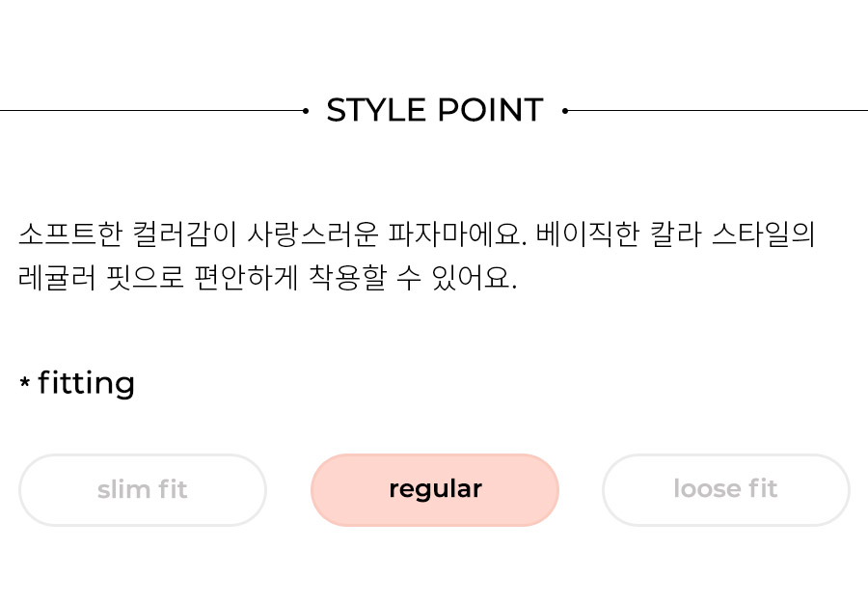
Task: Click the dot right of STYLE POINT
Action: 564,111
